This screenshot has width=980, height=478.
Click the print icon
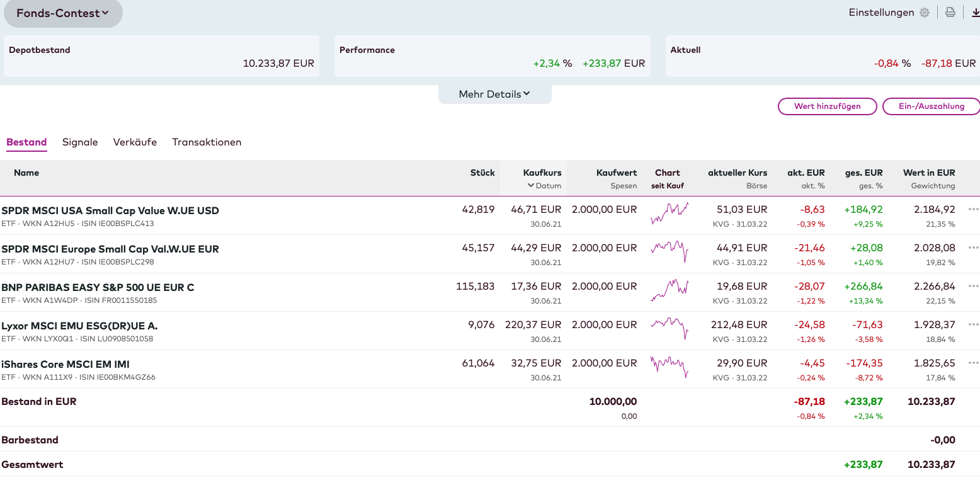[950, 13]
